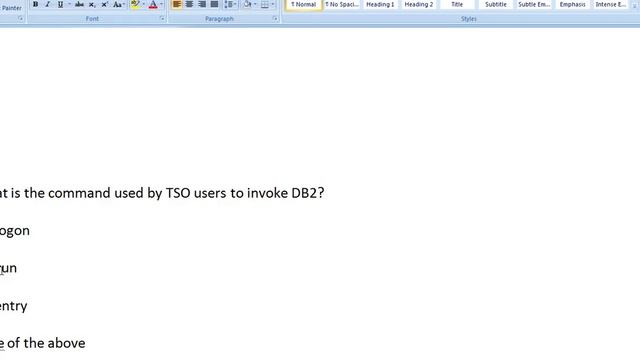Viewport: 640px width, 360px height.
Task: Apply the No Spacing style
Action: tap(342, 4)
